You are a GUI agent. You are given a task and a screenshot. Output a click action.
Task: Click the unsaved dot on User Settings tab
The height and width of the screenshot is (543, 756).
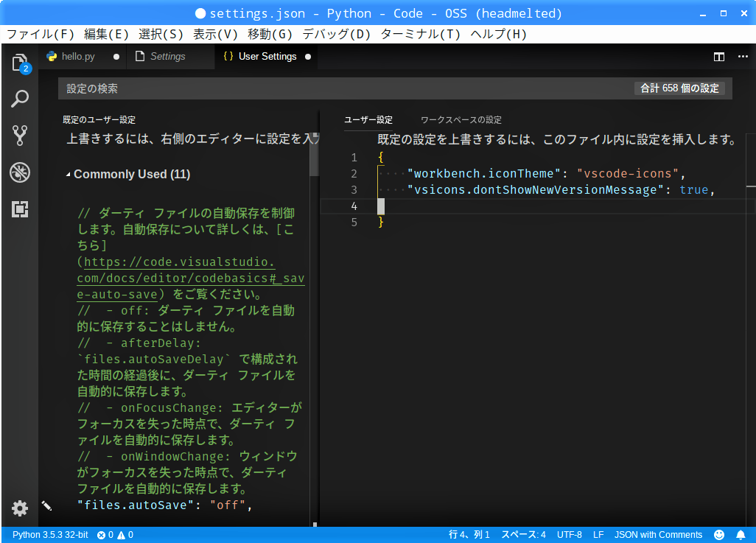tap(308, 57)
